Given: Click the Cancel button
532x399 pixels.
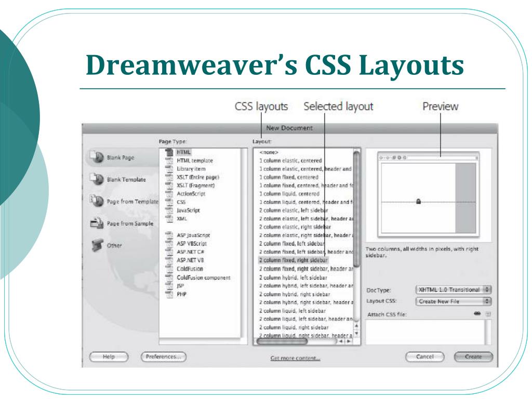Looking at the screenshot, I should pos(425,356).
